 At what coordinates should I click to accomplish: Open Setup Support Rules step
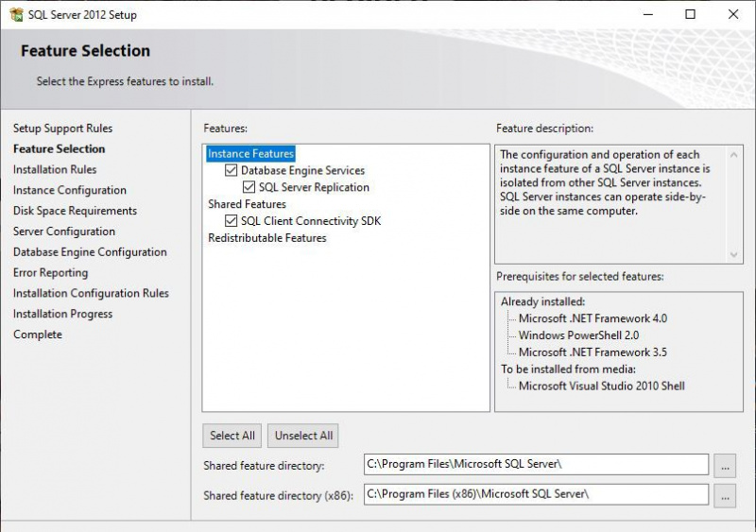tap(62, 129)
